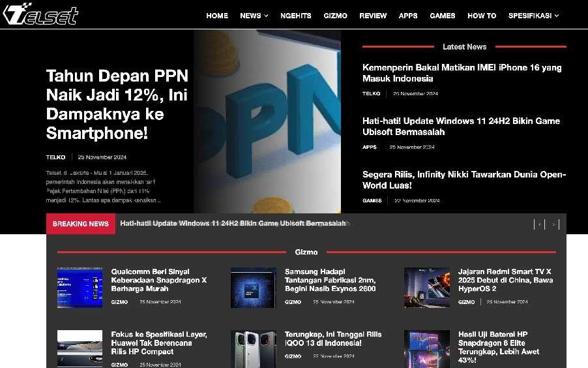Open Infinity Nikki open-world article
588x368 pixels.
pos(464,179)
